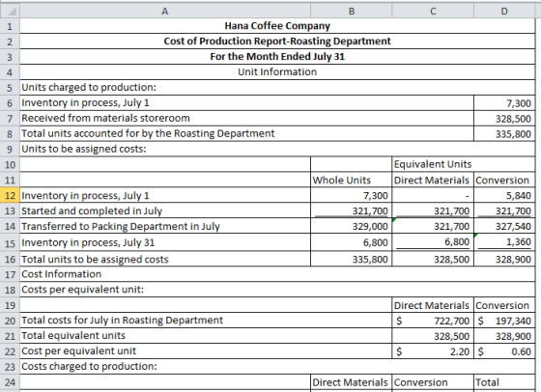Click row 24 'Conversion' header cell
541x392 pixels.
[x=433, y=382]
